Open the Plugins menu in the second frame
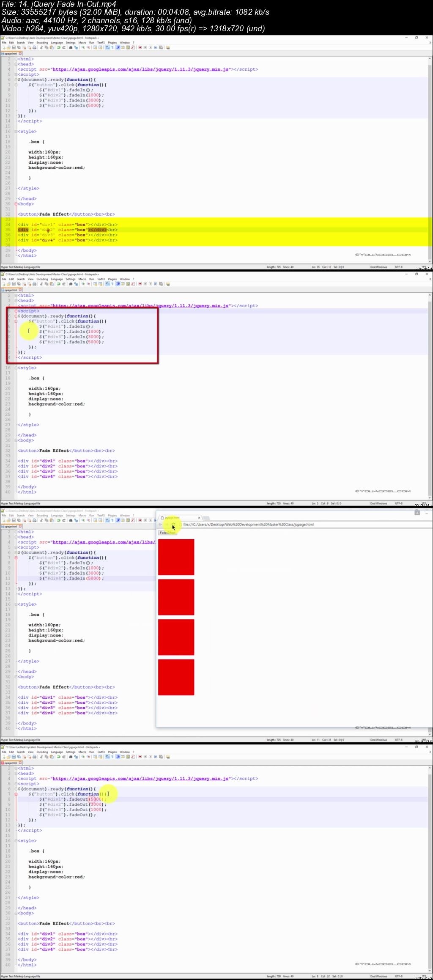Viewport: 433px width, 980px height. pyautogui.click(x=112, y=279)
